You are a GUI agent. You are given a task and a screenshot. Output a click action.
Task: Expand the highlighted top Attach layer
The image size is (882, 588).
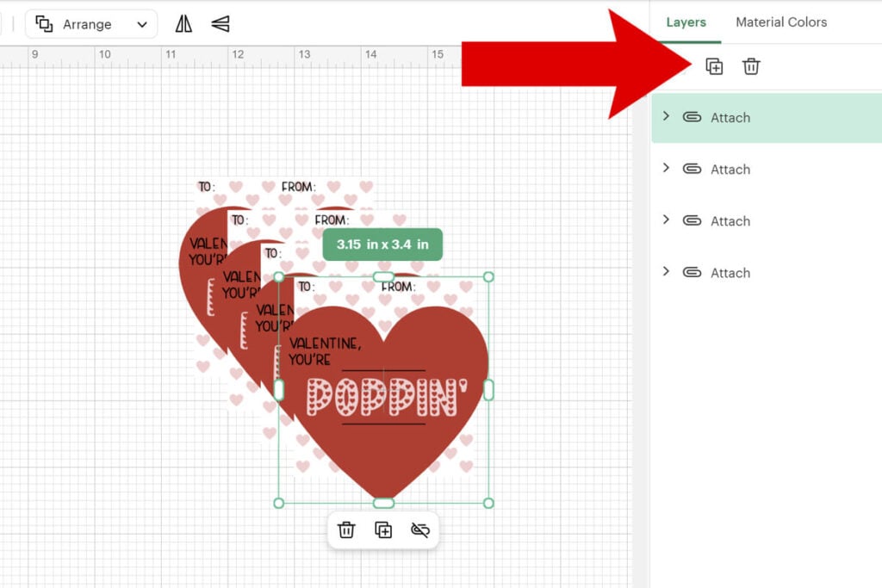click(x=666, y=116)
